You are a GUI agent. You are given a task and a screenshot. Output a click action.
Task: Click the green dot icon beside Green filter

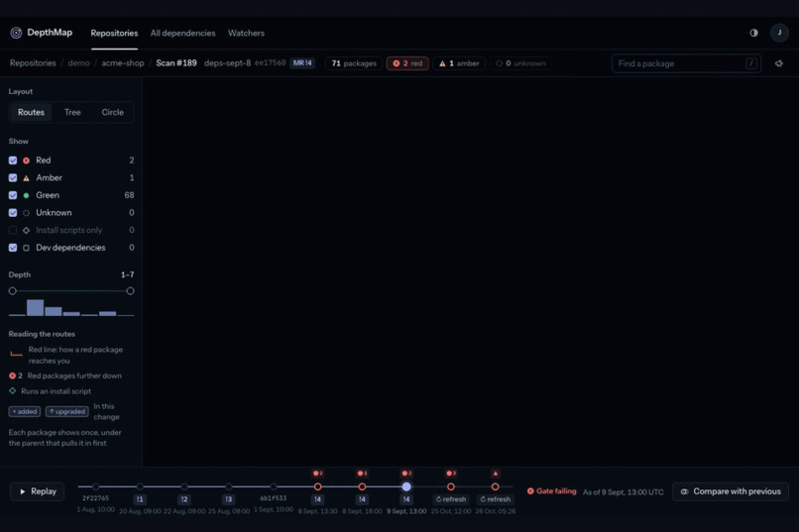click(26, 195)
